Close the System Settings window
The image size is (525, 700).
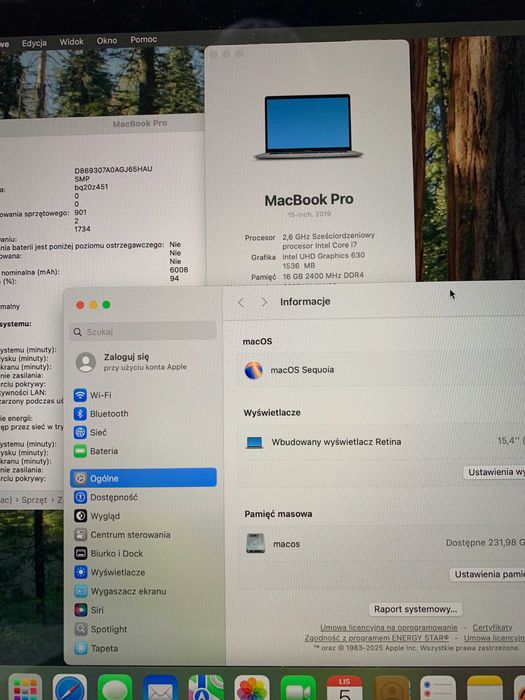tap(80, 305)
